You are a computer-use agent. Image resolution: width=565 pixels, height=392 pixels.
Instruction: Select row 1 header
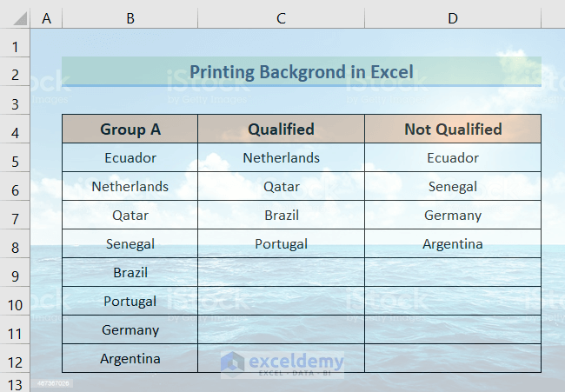(x=15, y=44)
